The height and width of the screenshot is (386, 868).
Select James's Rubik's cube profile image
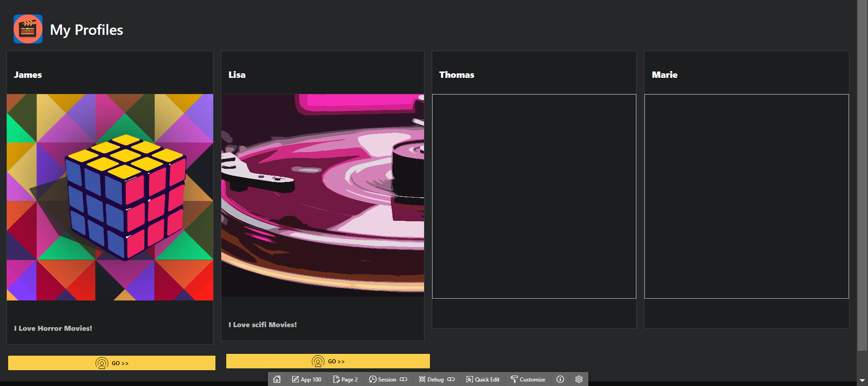click(110, 197)
